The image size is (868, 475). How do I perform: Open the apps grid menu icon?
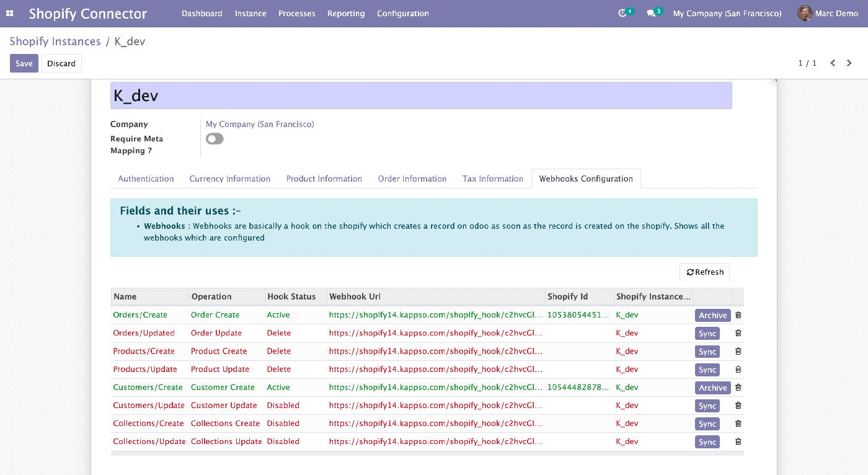(x=10, y=14)
